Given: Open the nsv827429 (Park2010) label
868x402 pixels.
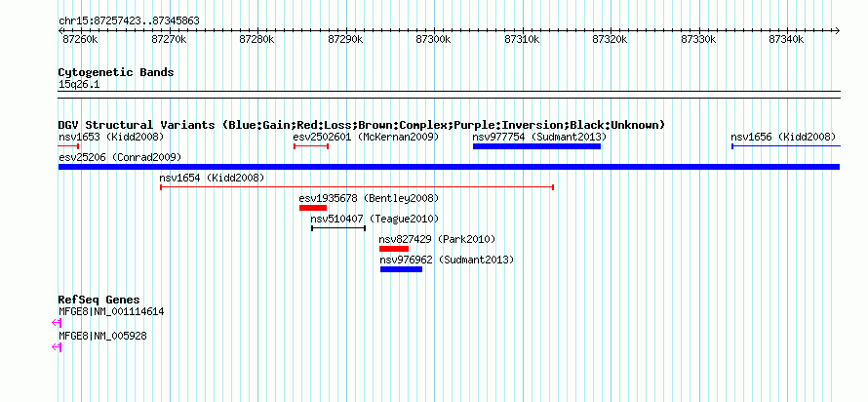Looking at the screenshot, I should [437, 239].
